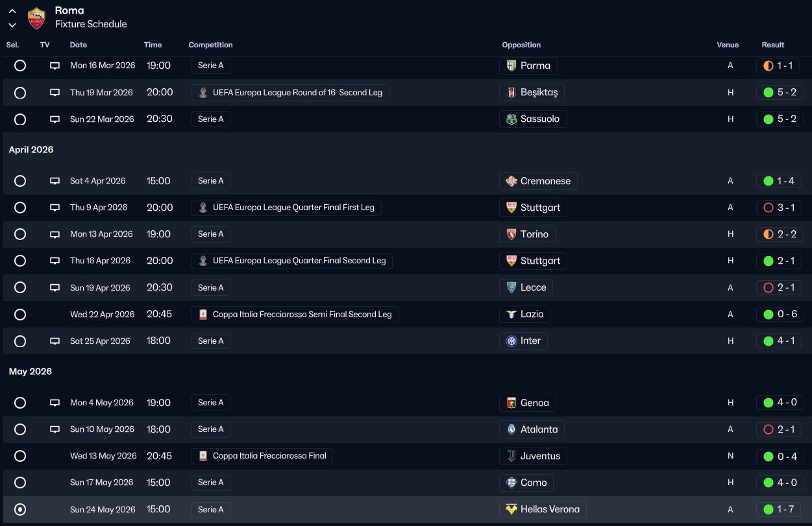Sort fixtures by Date column header
This screenshot has height=526, width=812.
pyautogui.click(x=79, y=45)
